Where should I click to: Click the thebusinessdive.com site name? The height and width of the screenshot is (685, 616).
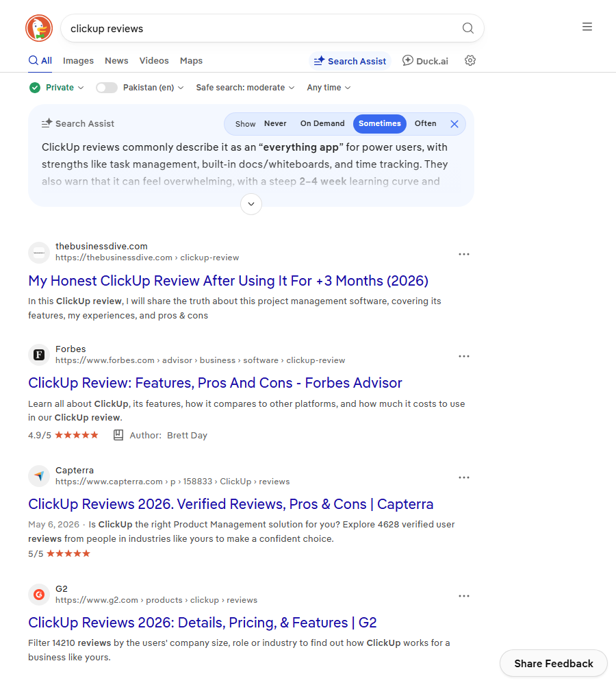coord(101,247)
